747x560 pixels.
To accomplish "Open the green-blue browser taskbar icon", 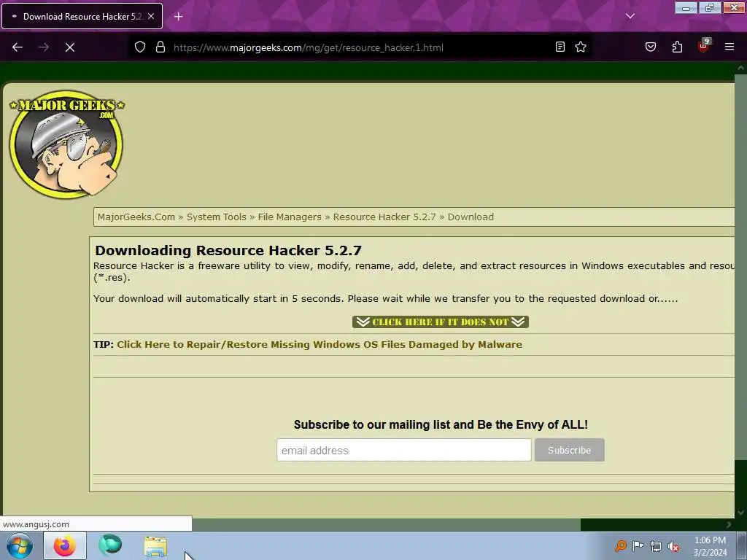I will 110,545.
